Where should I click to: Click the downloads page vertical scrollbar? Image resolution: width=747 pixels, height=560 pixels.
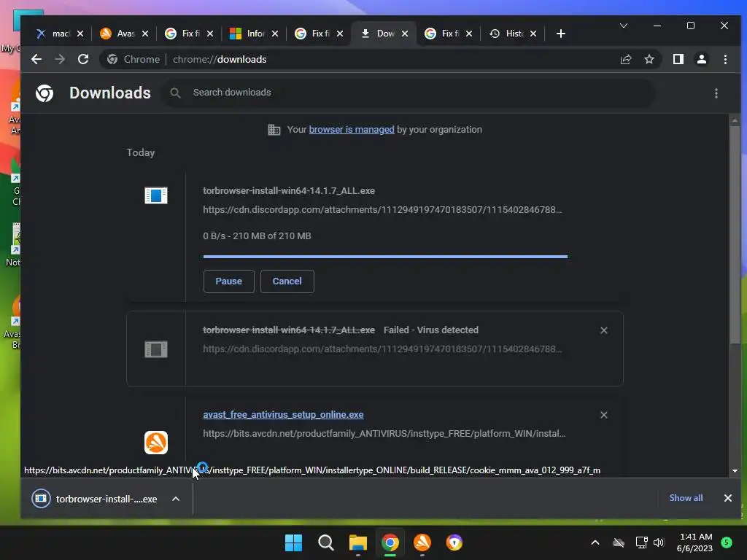tap(735, 233)
